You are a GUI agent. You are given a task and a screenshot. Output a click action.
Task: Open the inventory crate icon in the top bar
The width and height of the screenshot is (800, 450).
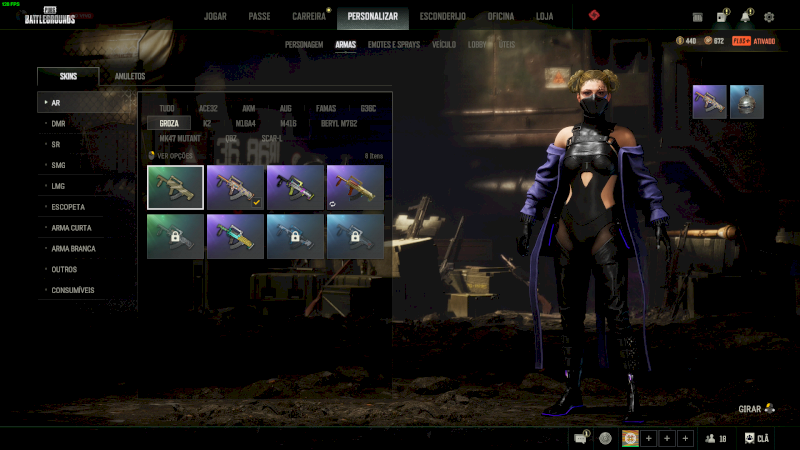(x=722, y=17)
